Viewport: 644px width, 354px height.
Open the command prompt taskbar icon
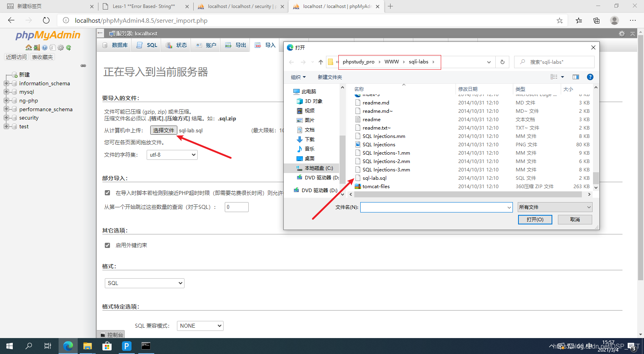pyautogui.click(x=146, y=346)
